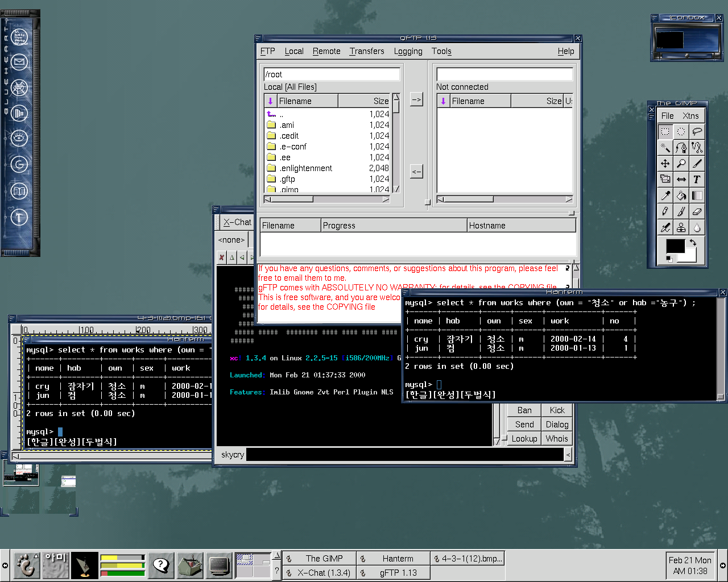Click the Send button in X-Chat

click(524, 425)
